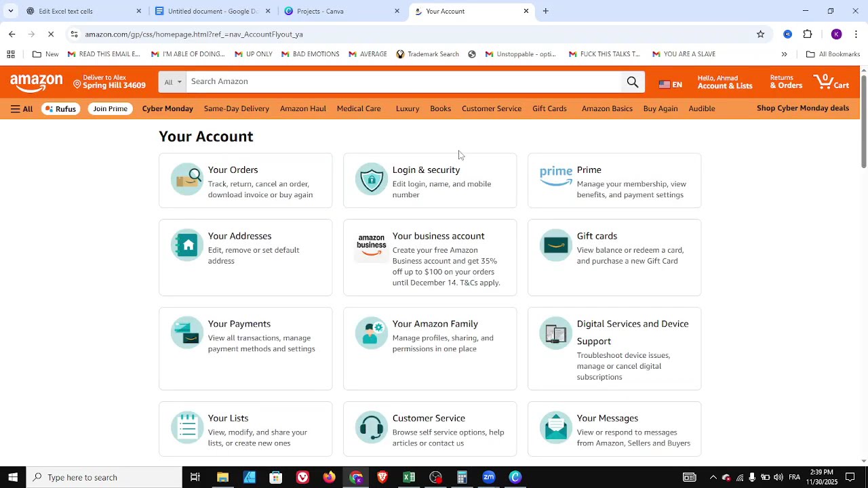Open the browser Extensions puzzle icon
868x488 pixels.
point(808,34)
